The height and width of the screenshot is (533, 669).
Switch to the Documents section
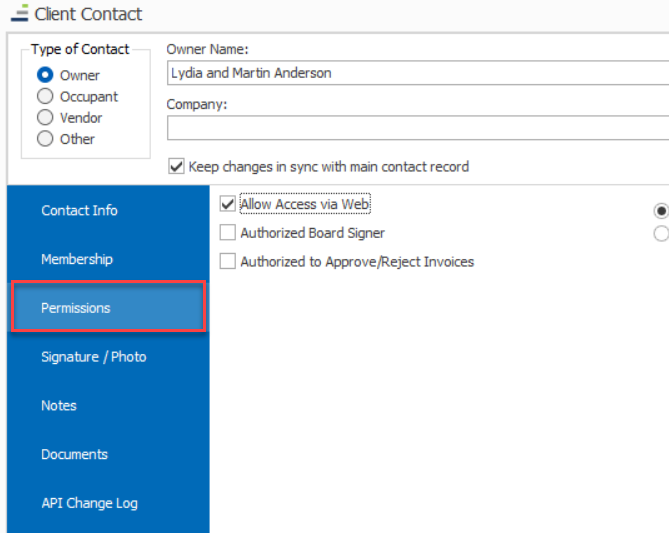tap(108, 454)
